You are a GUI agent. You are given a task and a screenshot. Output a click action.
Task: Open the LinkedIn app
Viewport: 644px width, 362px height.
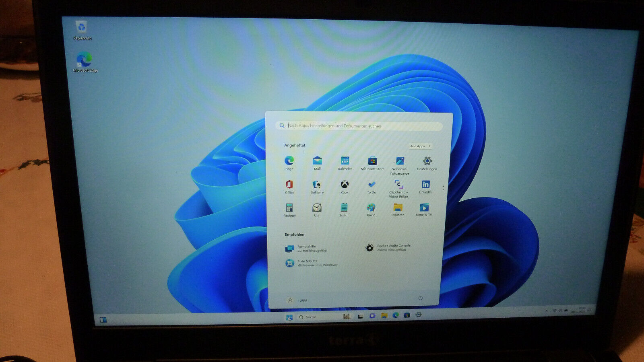coord(425,187)
